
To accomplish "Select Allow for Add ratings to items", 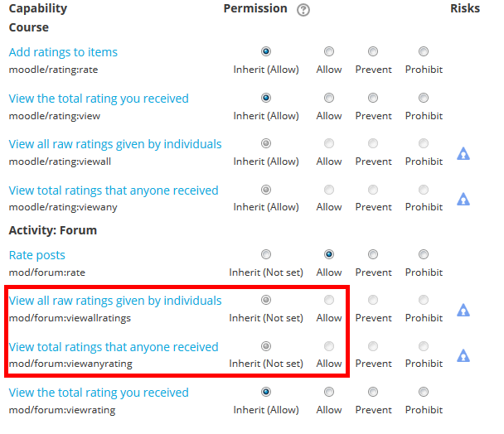I will [329, 51].
